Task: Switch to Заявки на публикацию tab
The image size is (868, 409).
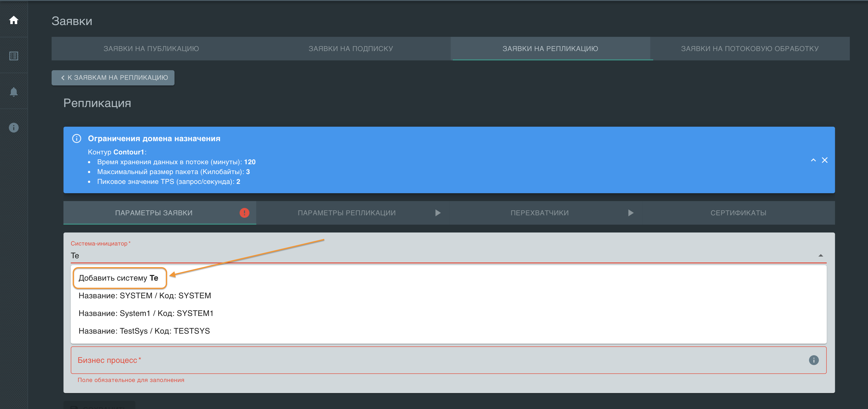Action: coord(151,49)
